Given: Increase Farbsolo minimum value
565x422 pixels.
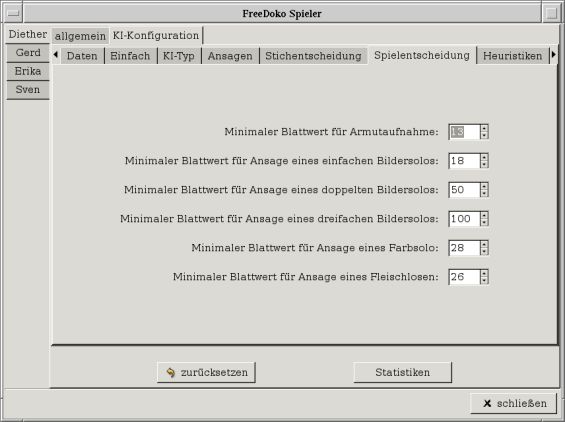Looking at the screenshot, I should (484, 244).
